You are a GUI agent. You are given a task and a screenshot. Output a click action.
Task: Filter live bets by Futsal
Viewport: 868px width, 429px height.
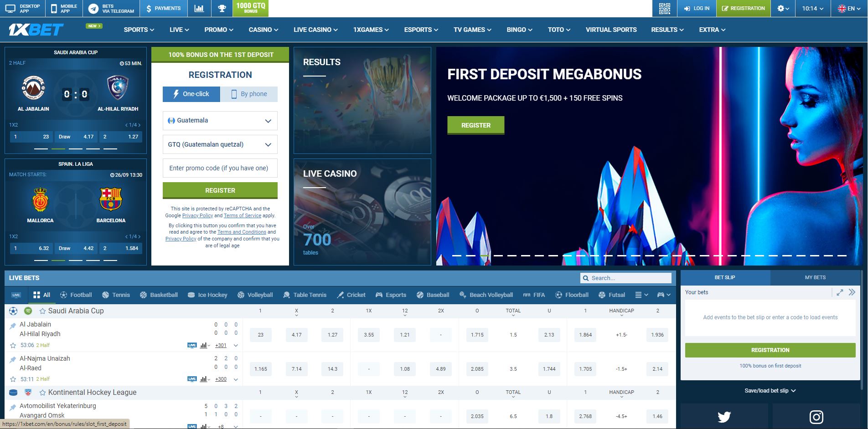(x=612, y=295)
